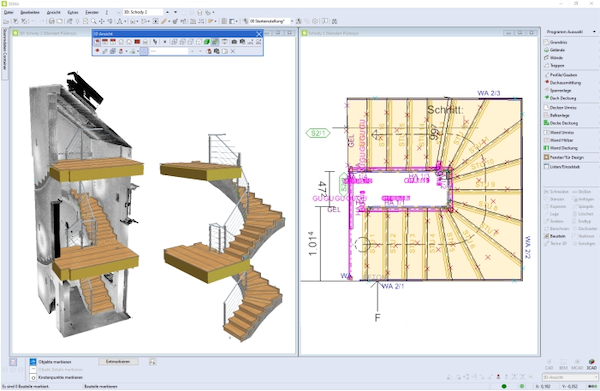The image size is (600, 391).
Task: Open the Bearbeiten menu
Action: (x=30, y=12)
